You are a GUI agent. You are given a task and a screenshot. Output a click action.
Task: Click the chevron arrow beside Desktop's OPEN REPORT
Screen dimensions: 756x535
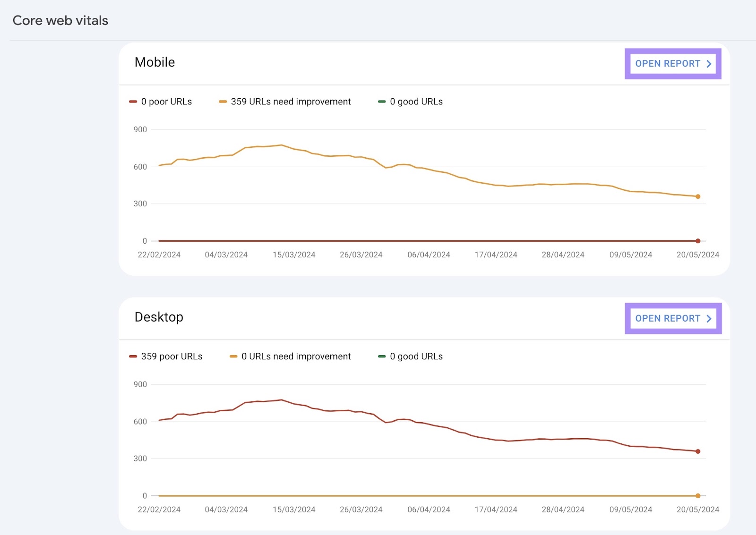coord(709,318)
